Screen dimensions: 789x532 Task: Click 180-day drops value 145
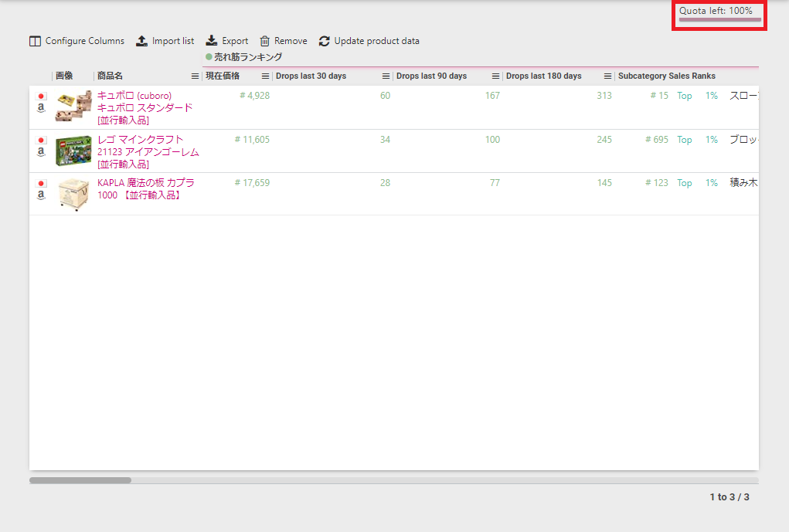pyautogui.click(x=604, y=183)
